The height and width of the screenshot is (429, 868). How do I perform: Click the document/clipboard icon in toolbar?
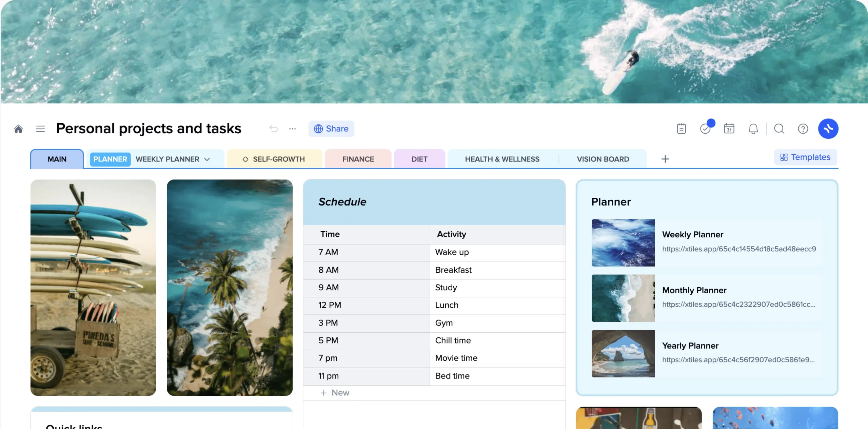tap(682, 128)
